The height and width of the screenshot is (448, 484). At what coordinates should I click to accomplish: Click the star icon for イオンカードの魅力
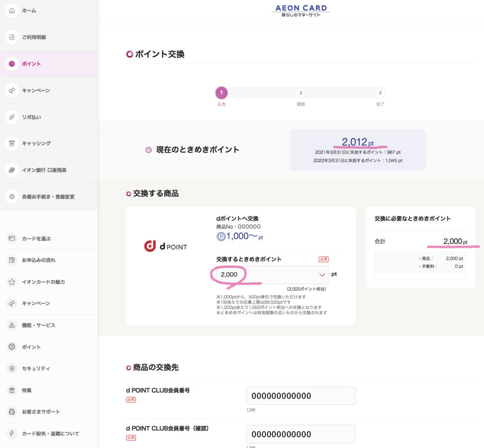tap(12, 282)
